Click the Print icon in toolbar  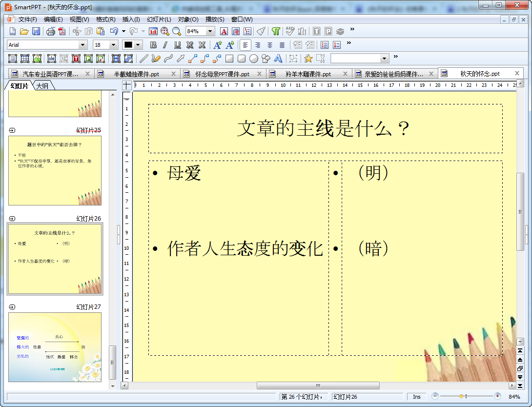[51, 32]
